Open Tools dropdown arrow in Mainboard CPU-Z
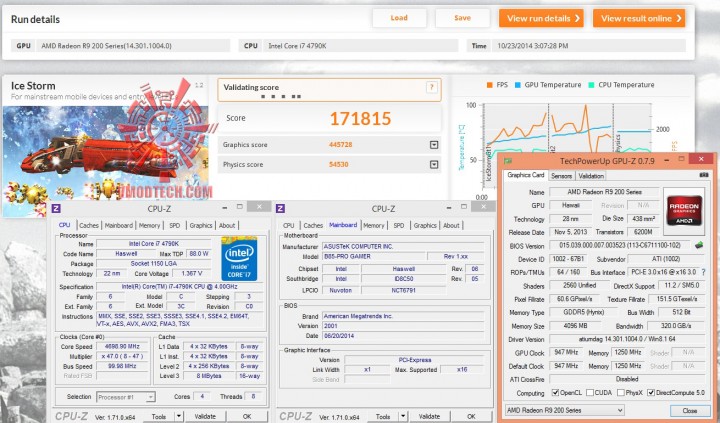720x423 pixels. coord(403,417)
